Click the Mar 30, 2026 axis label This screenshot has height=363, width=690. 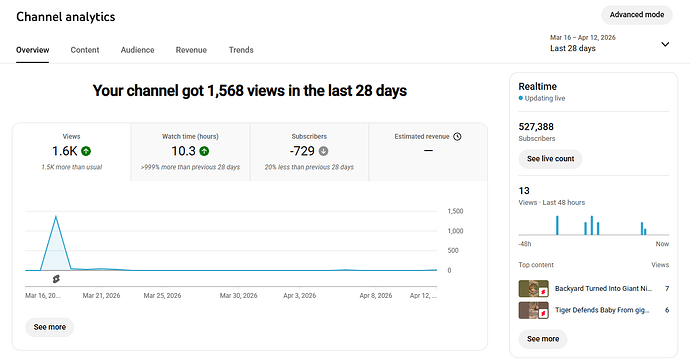[x=239, y=296]
